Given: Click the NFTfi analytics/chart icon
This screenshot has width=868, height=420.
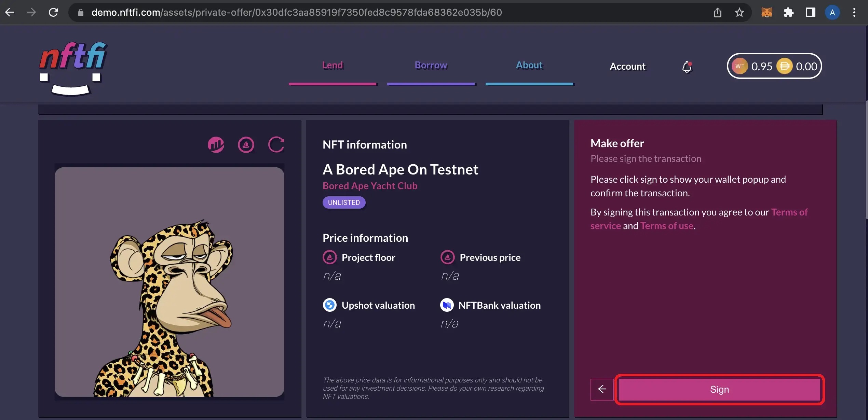Looking at the screenshot, I should [216, 144].
